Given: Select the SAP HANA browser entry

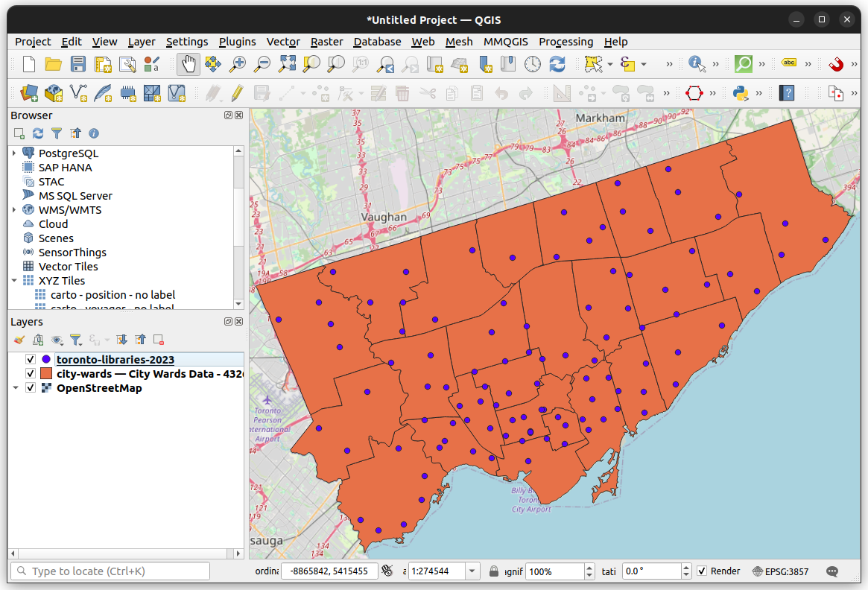Looking at the screenshot, I should coord(65,168).
